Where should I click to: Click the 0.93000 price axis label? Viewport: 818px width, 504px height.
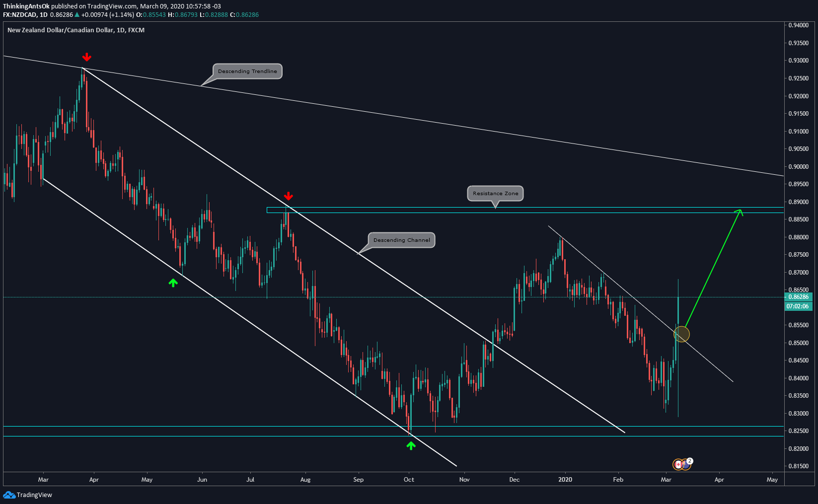click(799, 61)
